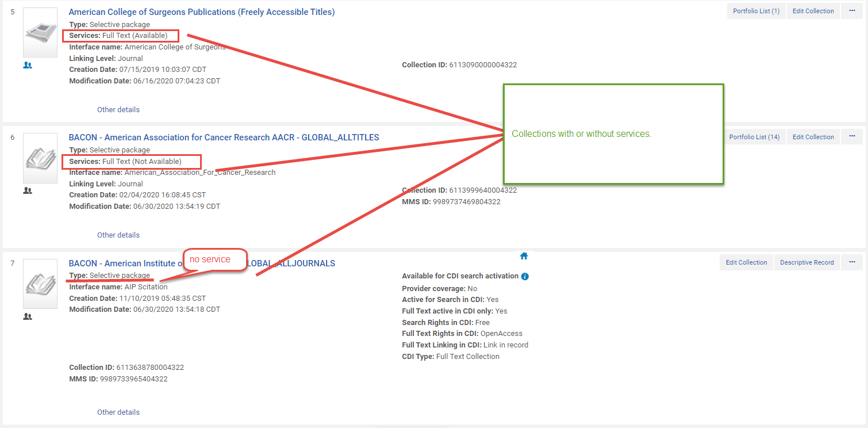Click Modification Date 06/16/2020 07:04:23 CDT
This screenshot has width=868, height=428.
145,81
